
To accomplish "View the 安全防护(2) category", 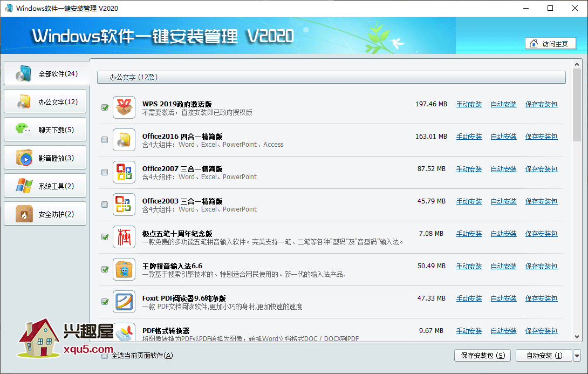I will [x=45, y=214].
